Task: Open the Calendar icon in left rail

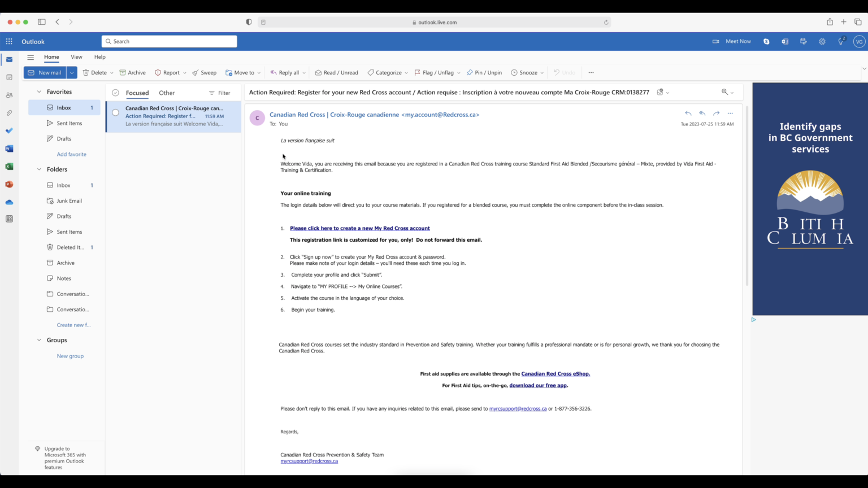Action: (x=9, y=77)
